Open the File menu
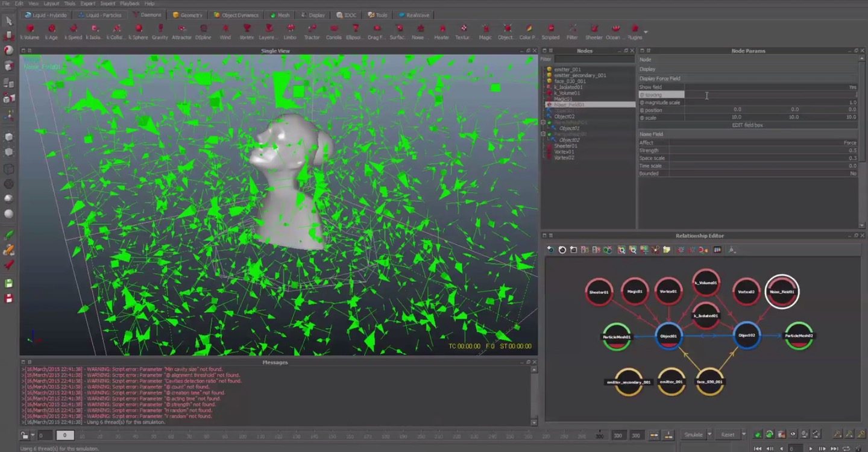This screenshot has width=868, height=452. click(6, 4)
